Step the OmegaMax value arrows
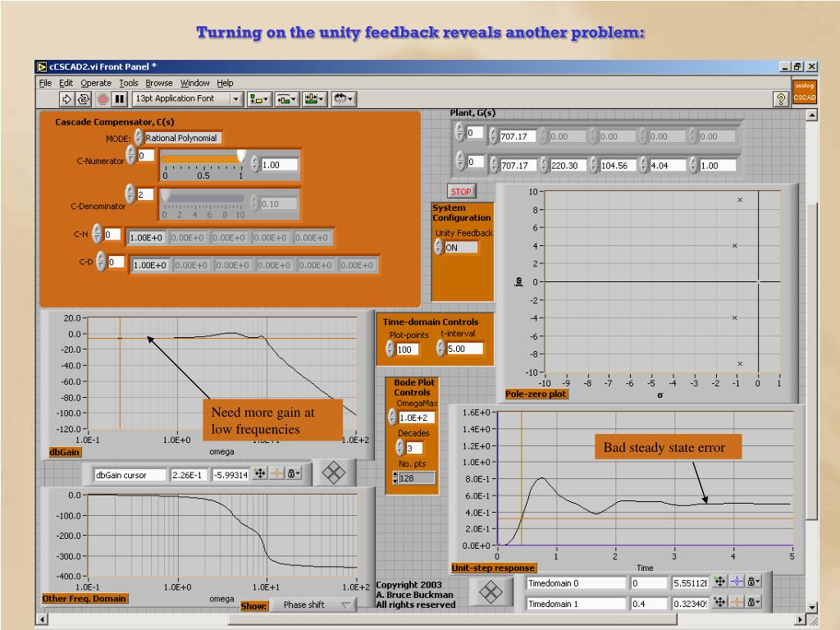 [392, 417]
